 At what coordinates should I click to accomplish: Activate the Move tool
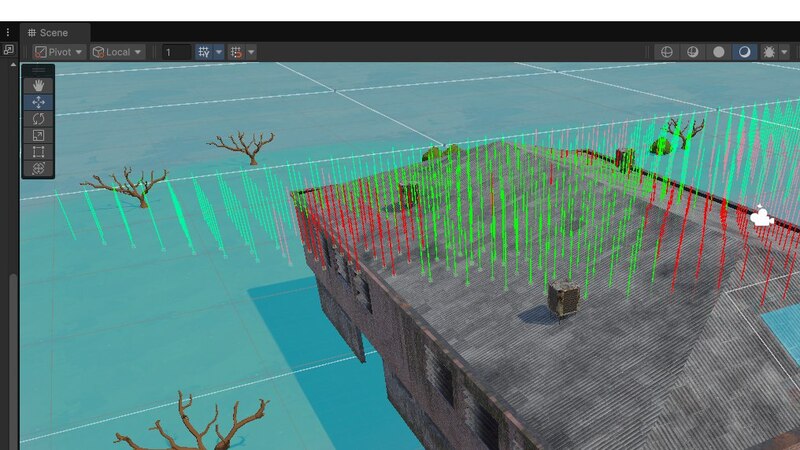(39, 102)
